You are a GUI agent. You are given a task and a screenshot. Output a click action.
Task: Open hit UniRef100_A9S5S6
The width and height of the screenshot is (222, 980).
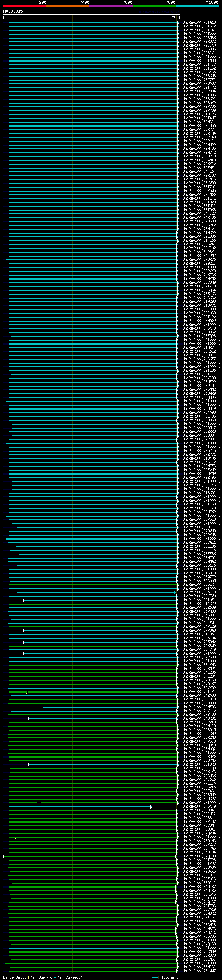(199, 38)
